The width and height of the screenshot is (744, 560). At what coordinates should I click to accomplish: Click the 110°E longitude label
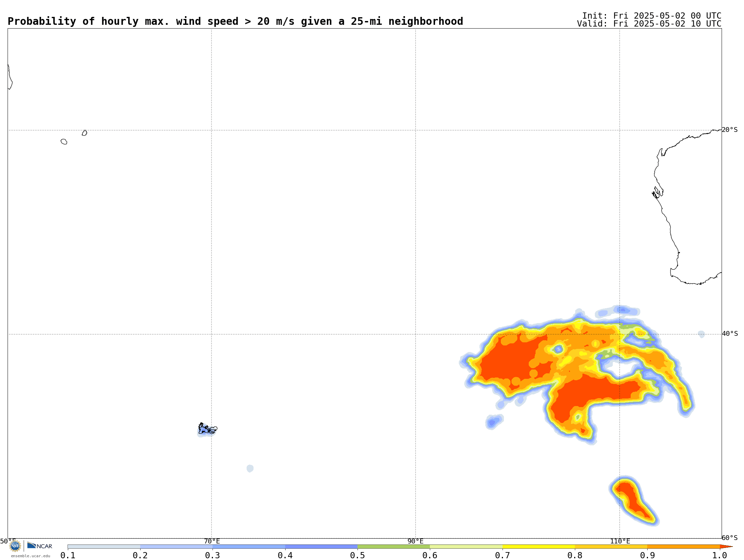[x=620, y=541]
